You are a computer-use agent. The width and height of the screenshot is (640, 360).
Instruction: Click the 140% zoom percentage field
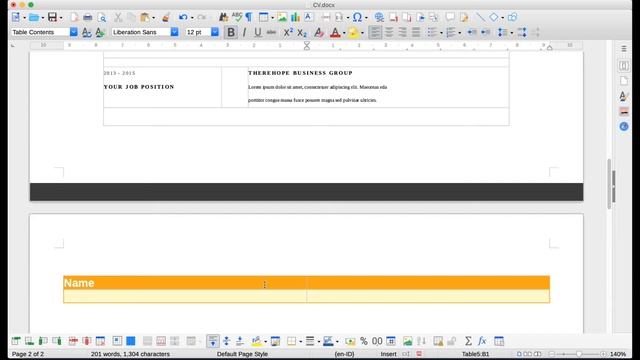618,354
